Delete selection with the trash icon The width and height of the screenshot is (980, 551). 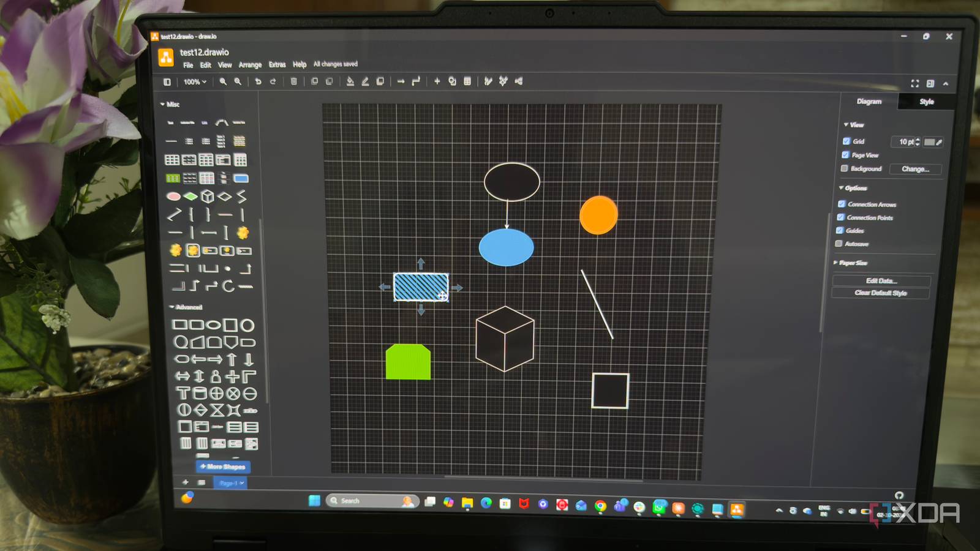point(294,81)
